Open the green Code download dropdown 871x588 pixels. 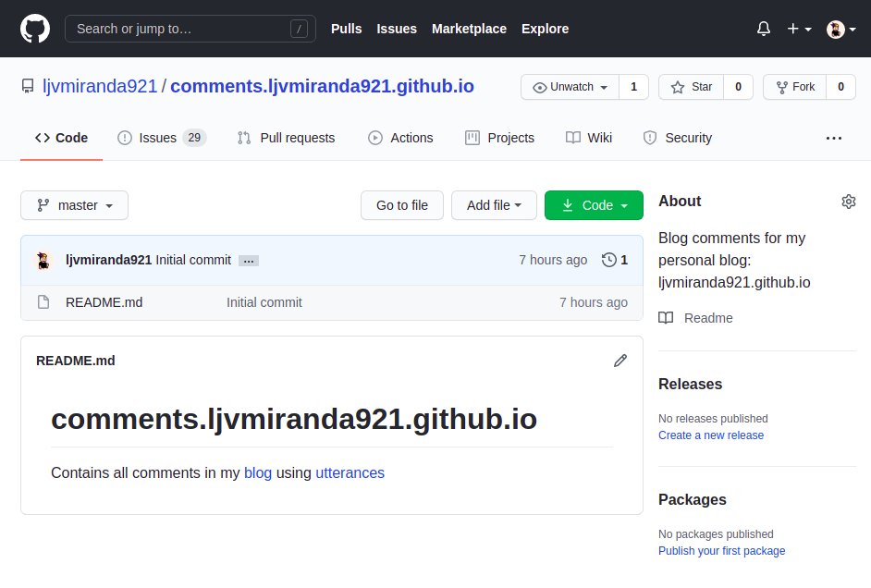594,205
